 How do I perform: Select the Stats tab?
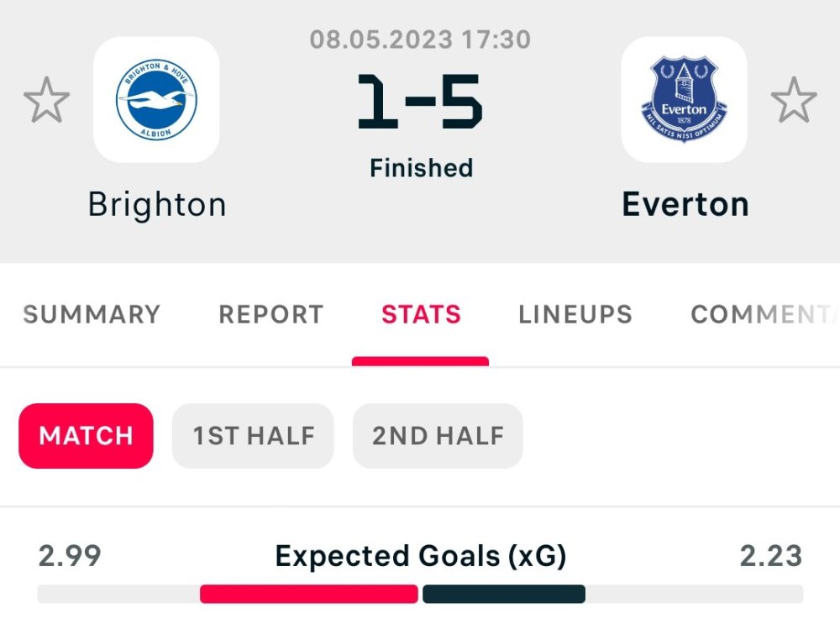[x=421, y=314]
